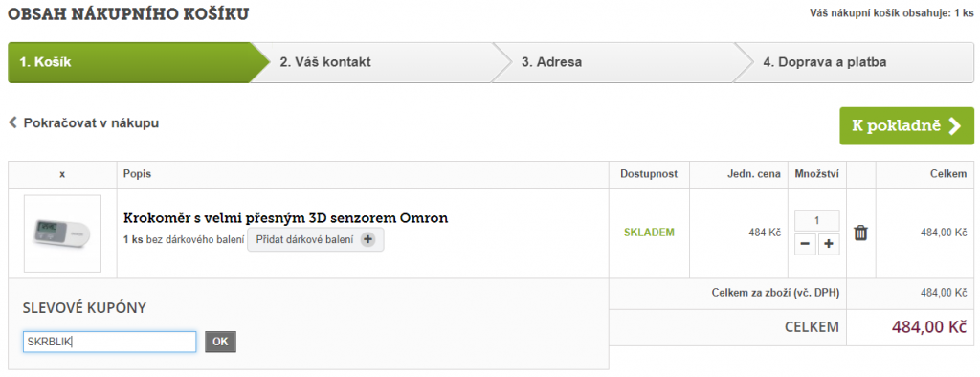Screen dimensions: 980x377
Task: Increase quantity with the plus button
Action: [829, 244]
